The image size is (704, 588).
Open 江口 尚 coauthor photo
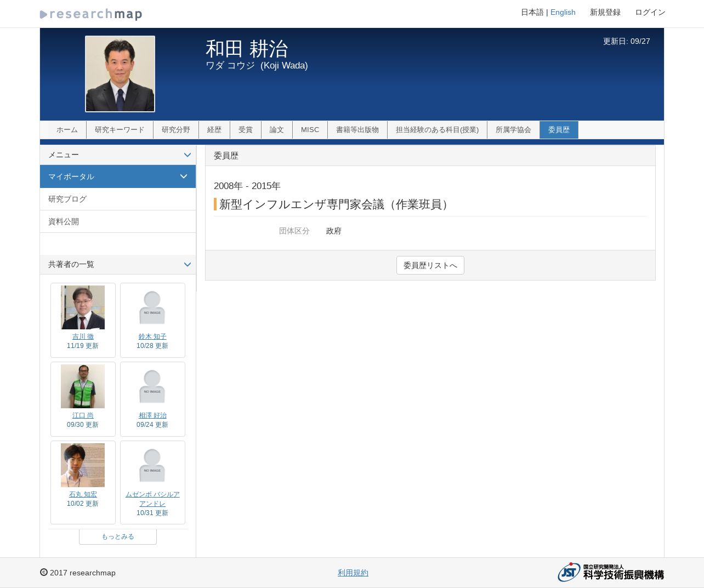pyautogui.click(x=83, y=386)
